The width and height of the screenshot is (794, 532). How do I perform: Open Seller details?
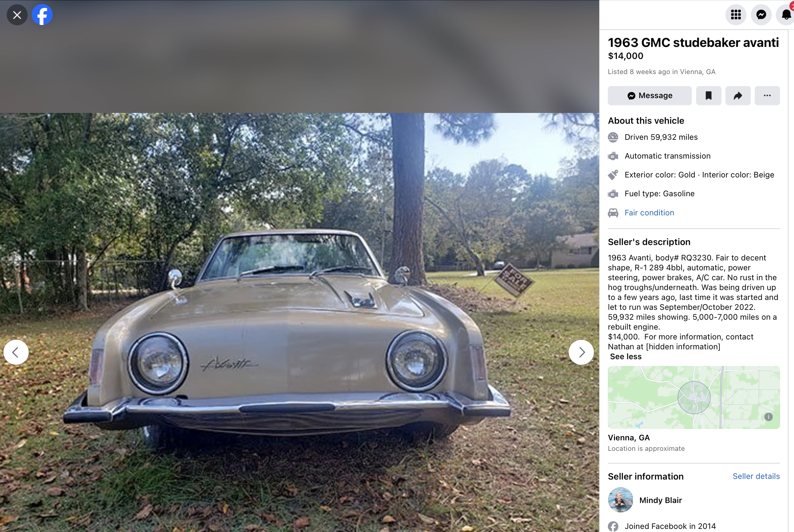pyautogui.click(x=756, y=476)
